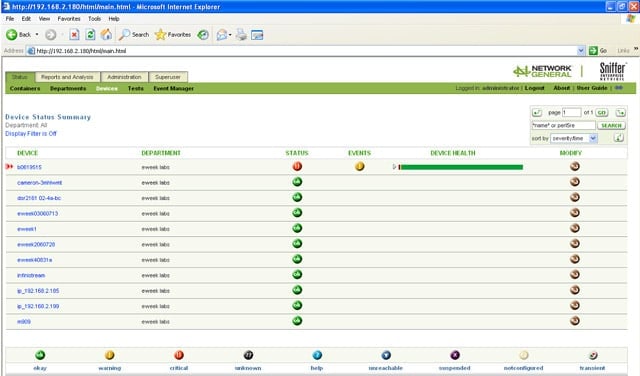Click the Display Filter is Off link
Screen dimensions: 640x376
pos(31,133)
